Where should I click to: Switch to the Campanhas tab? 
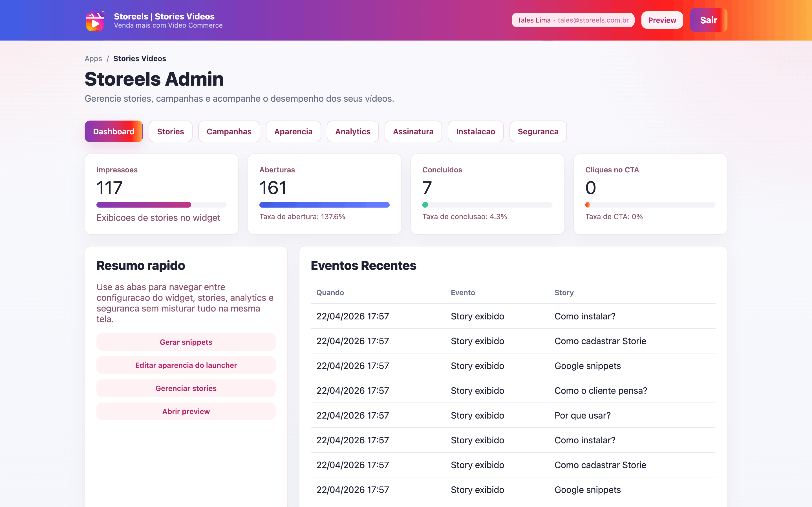tap(229, 132)
